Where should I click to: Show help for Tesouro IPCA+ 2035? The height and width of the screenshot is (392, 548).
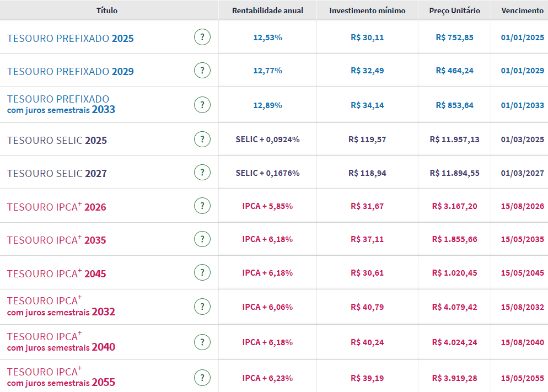202,239
